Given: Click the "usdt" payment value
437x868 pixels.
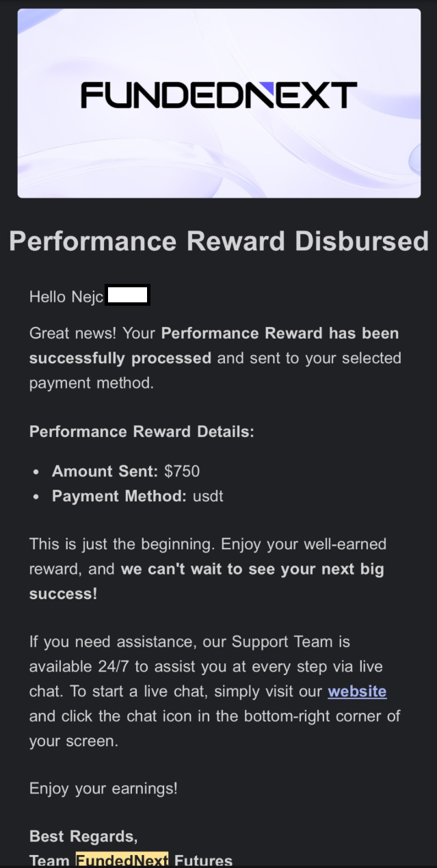Looking at the screenshot, I should 207,496.
